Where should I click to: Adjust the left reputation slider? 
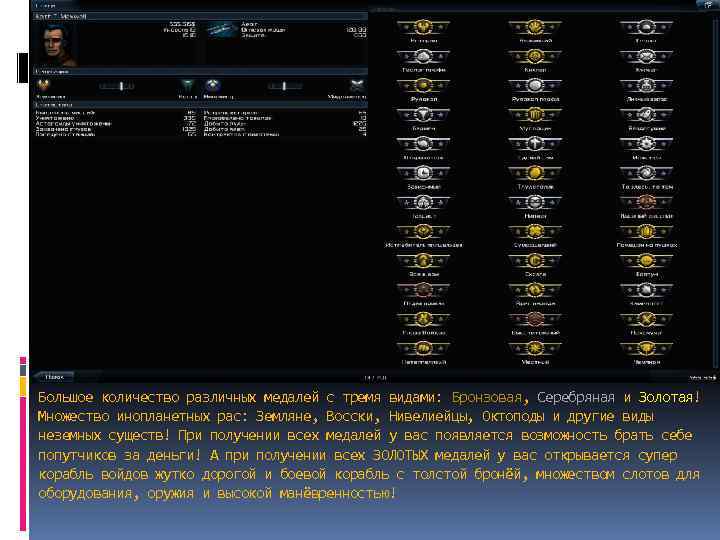pyautogui.click(x=117, y=86)
